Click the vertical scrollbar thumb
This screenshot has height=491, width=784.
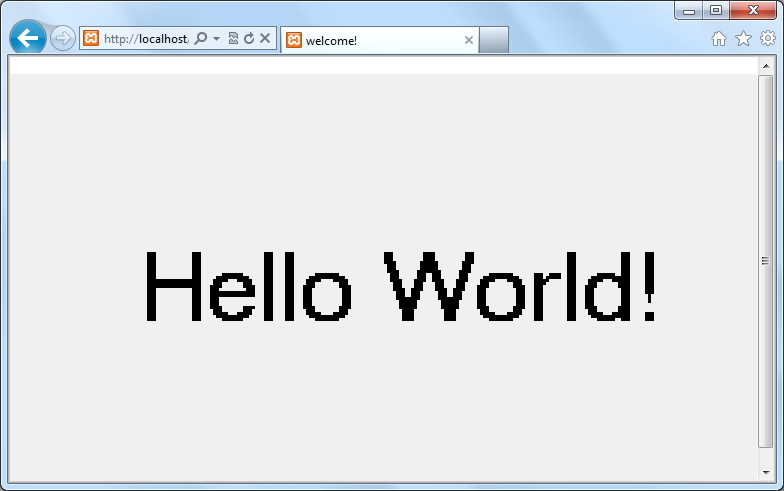pos(766,260)
